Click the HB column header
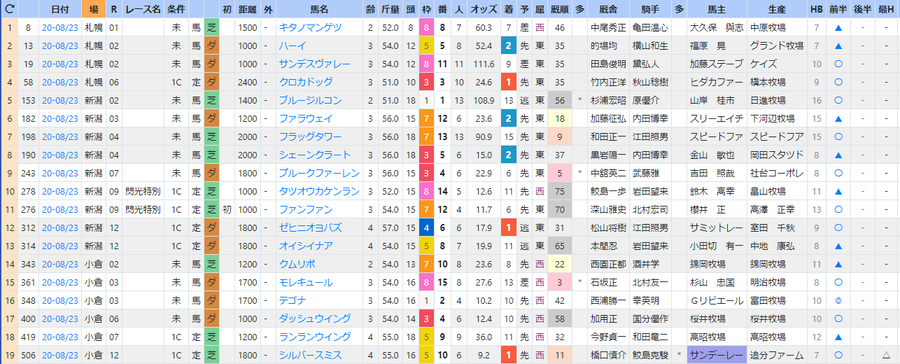Screen dimensions: 900x364 click(x=816, y=9)
